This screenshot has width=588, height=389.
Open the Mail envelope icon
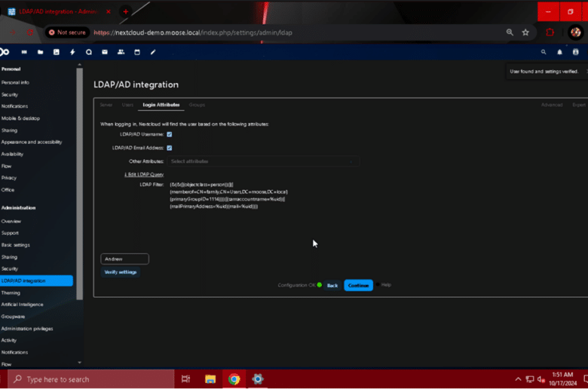tap(105, 52)
